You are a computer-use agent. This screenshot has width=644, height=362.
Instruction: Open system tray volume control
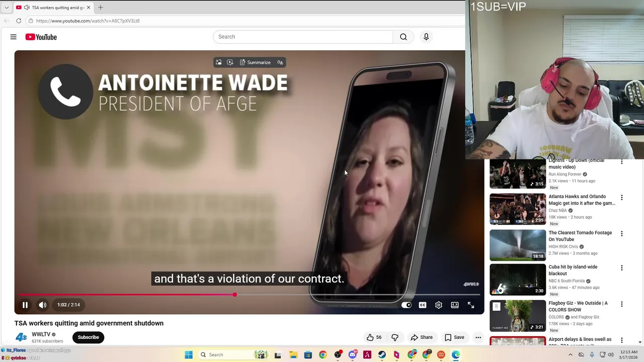click(x=611, y=355)
